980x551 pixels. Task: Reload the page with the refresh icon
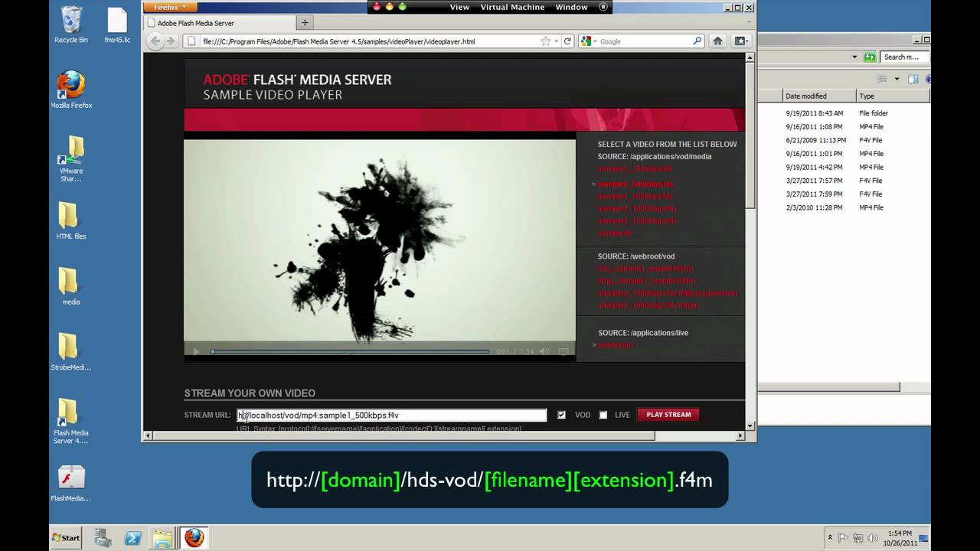tap(567, 41)
